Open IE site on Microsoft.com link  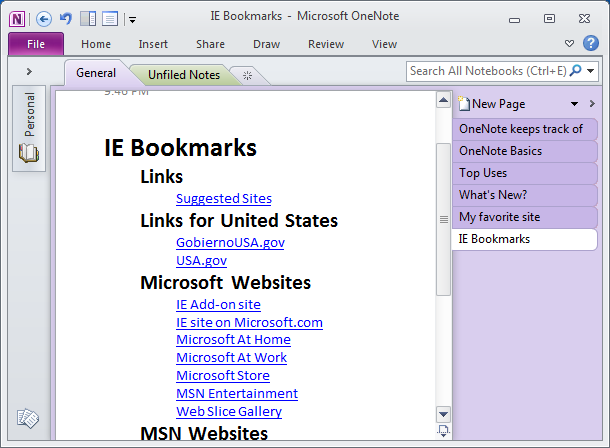(249, 322)
